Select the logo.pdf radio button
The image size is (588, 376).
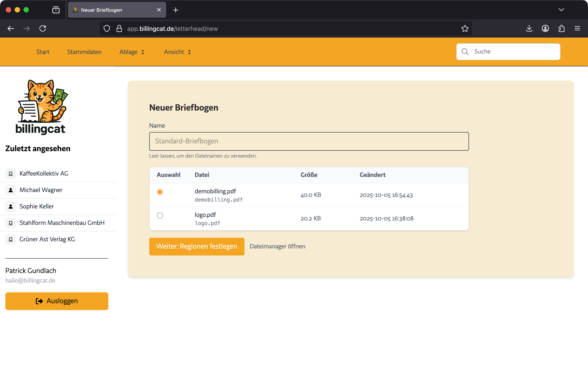(x=160, y=215)
